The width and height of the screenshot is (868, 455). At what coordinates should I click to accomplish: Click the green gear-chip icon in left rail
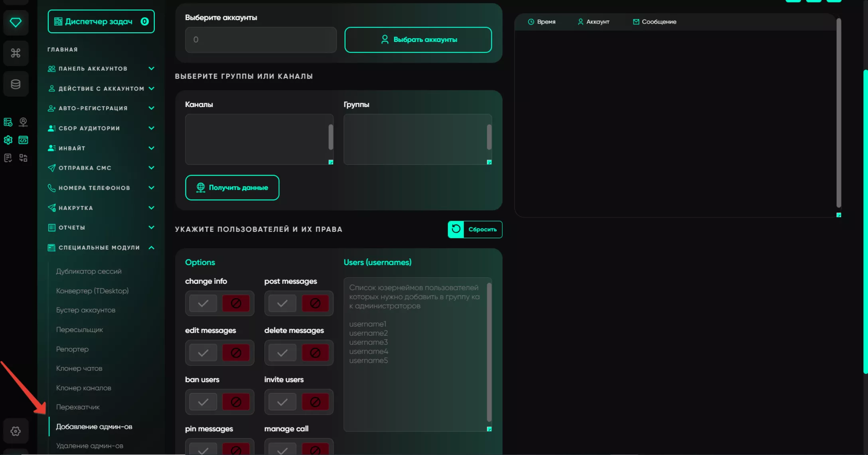(x=8, y=140)
